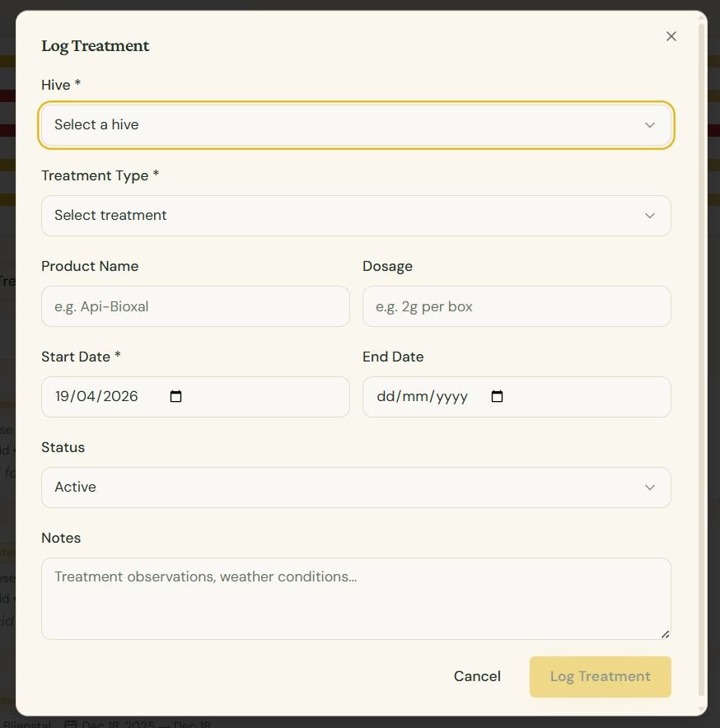
Task: Cancel the treatment log
Action: [x=477, y=676]
